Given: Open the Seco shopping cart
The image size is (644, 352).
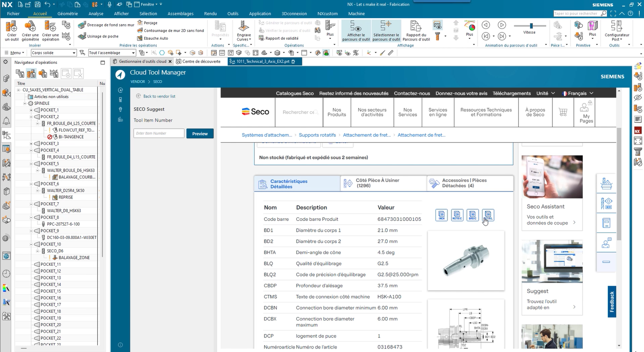Looking at the screenshot, I should 563,112.
